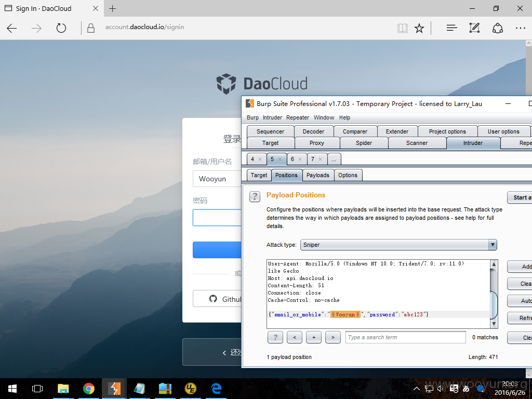Screen dimensions: 532x399
Task: Open Burp Suite taskbar icon
Action: pyautogui.click(x=114, y=389)
